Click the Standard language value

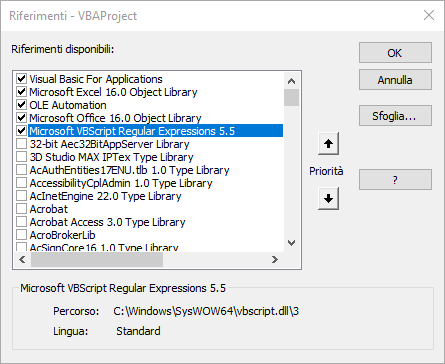point(138,331)
